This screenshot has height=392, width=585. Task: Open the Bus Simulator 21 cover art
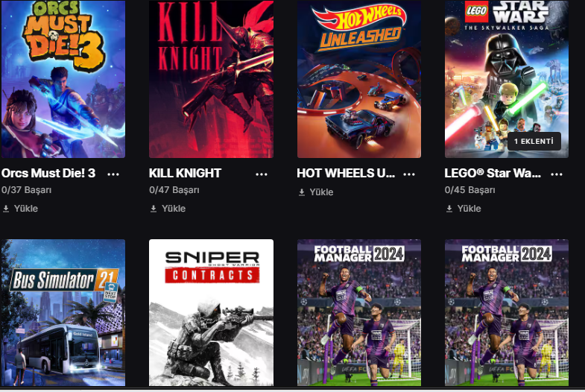63,312
